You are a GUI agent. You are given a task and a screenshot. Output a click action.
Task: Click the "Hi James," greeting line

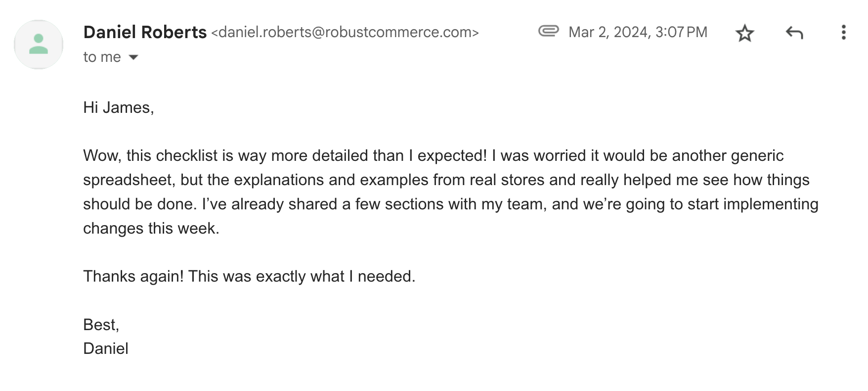pyautogui.click(x=119, y=107)
